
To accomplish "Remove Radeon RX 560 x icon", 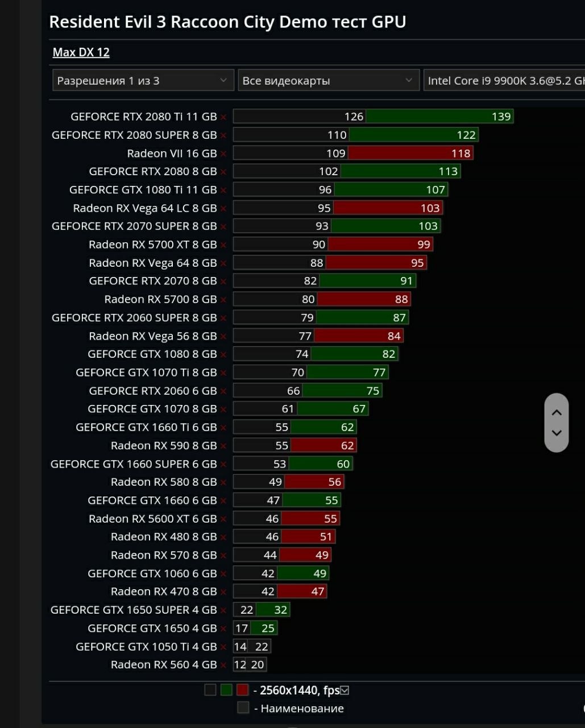I will 223,665.
